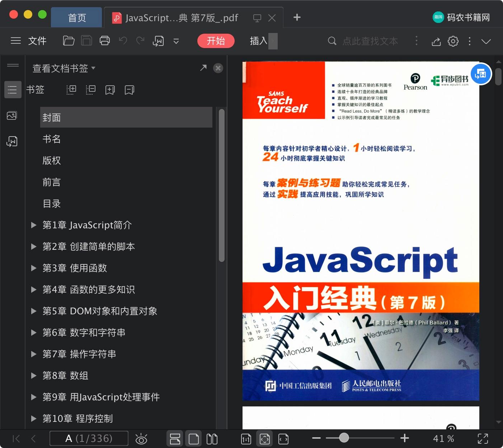Collapse the ribbon with chevron down
Viewport: 503px width, 448px height.
486,41
